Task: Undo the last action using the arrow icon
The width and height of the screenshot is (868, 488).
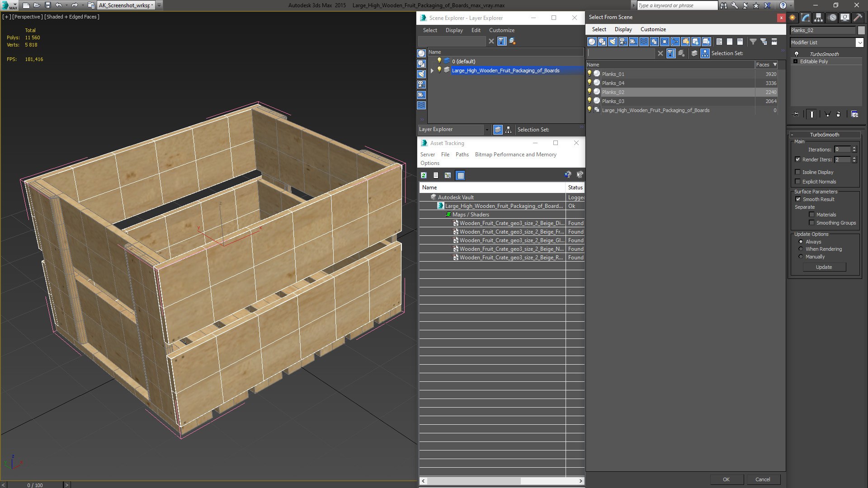Action: (58, 5)
